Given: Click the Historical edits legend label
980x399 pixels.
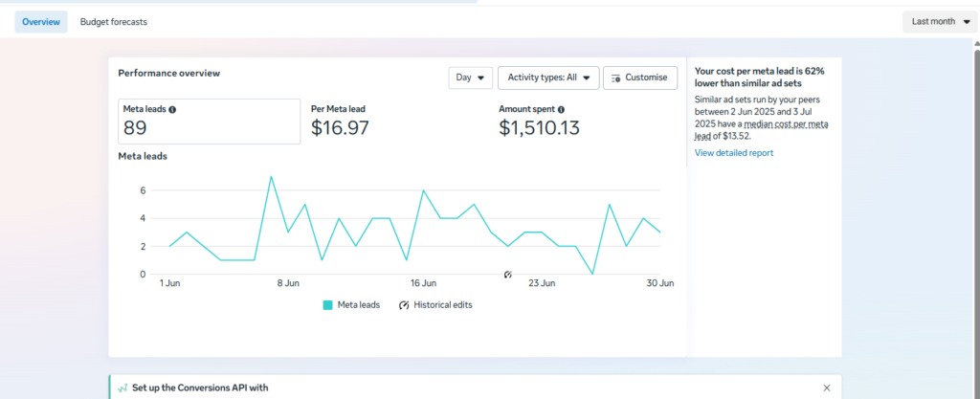Looking at the screenshot, I should point(443,305).
